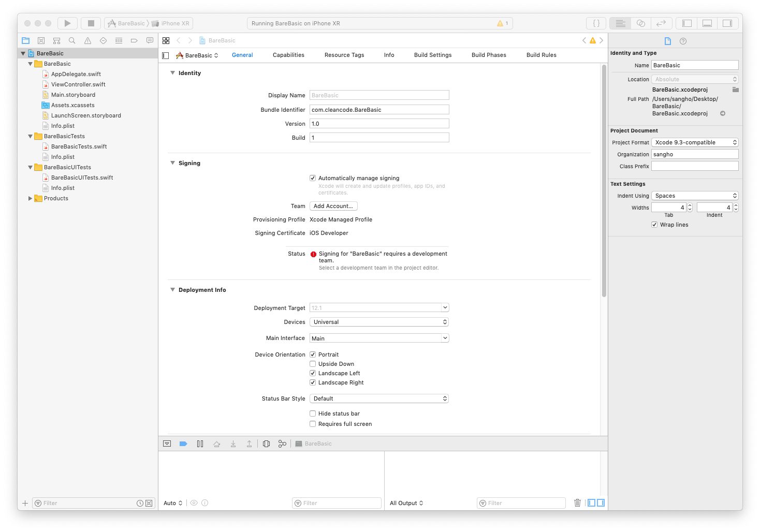The width and height of the screenshot is (760, 532).
Task: Open the Build Rules tab
Action: pos(542,55)
